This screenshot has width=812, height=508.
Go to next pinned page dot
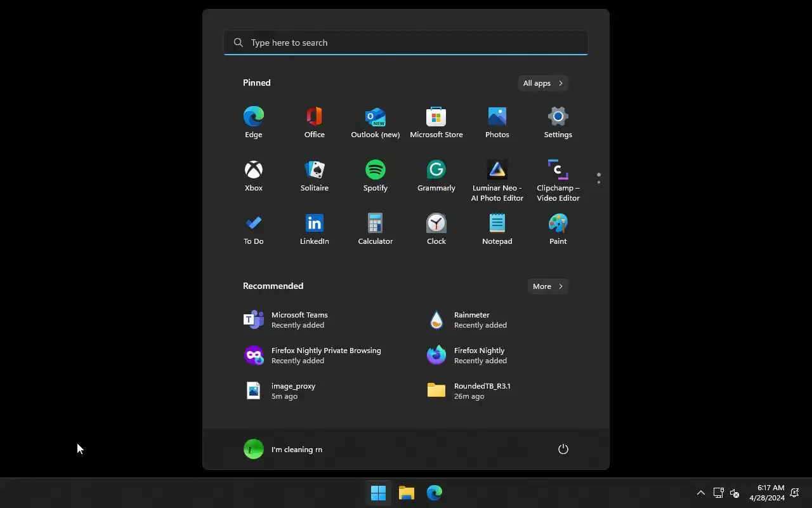(x=599, y=183)
